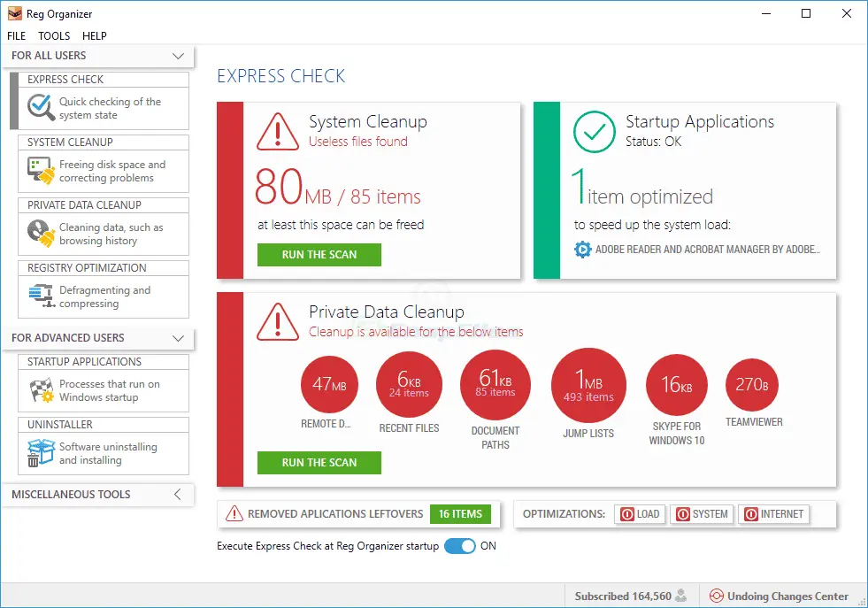Click the System Cleanup red warning triangle
This screenshot has height=608, width=868.
tap(278, 132)
